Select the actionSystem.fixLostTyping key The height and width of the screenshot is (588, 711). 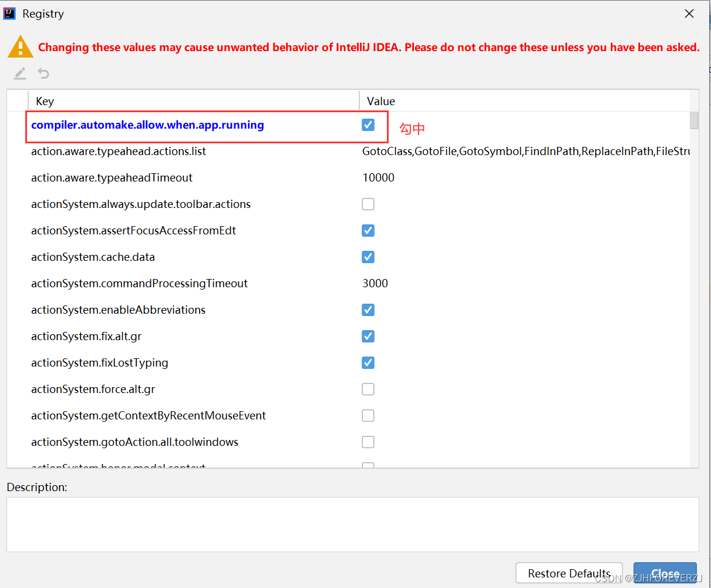point(99,363)
